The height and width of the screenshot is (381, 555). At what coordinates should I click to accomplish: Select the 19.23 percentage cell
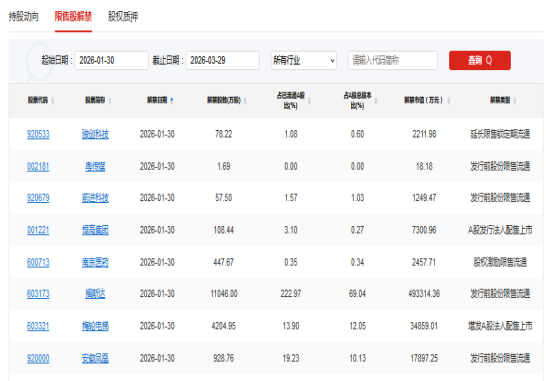coord(291,358)
